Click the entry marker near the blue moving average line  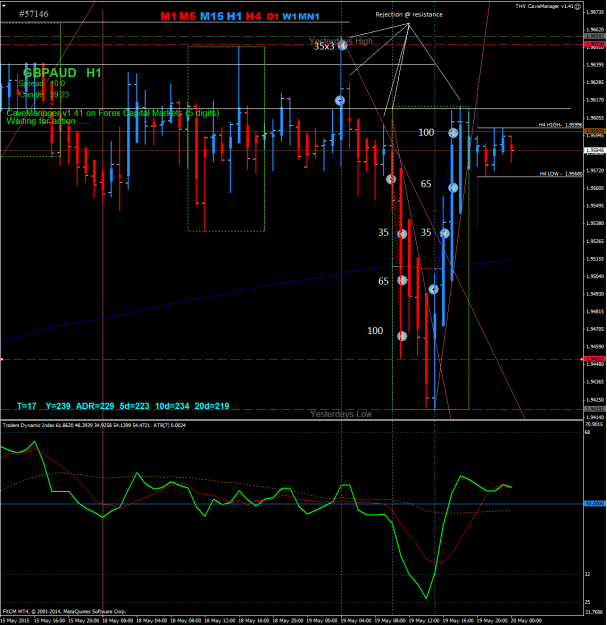434,289
